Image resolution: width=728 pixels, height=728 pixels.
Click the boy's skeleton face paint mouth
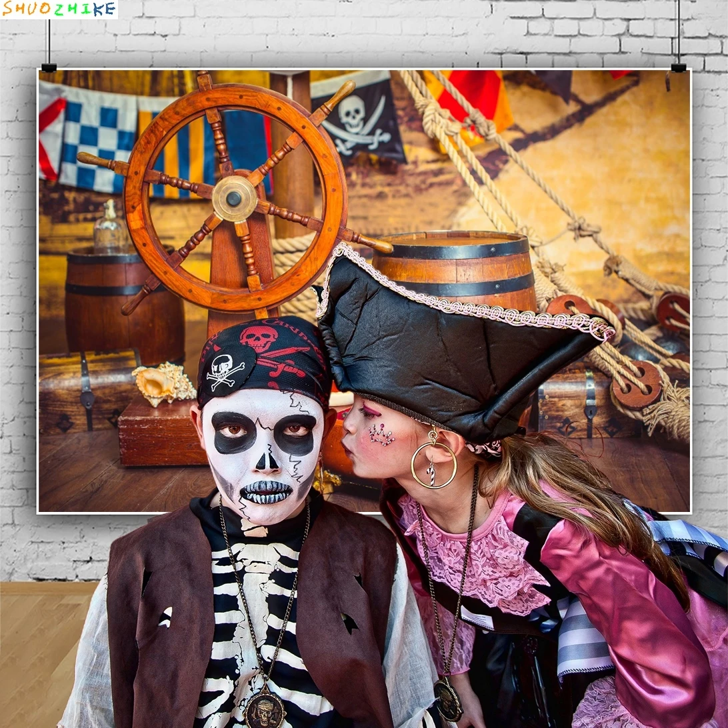266,492
